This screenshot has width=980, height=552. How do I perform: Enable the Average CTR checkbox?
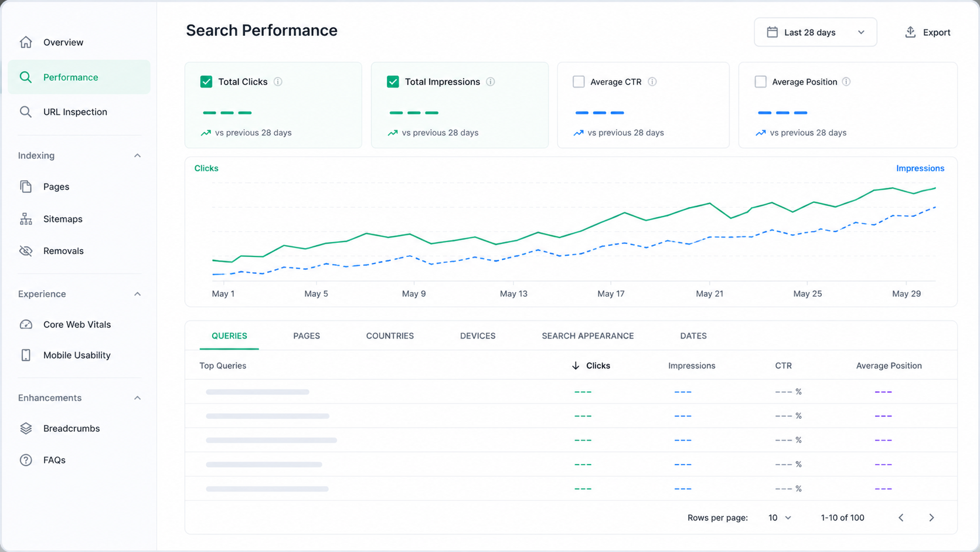coord(579,82)
